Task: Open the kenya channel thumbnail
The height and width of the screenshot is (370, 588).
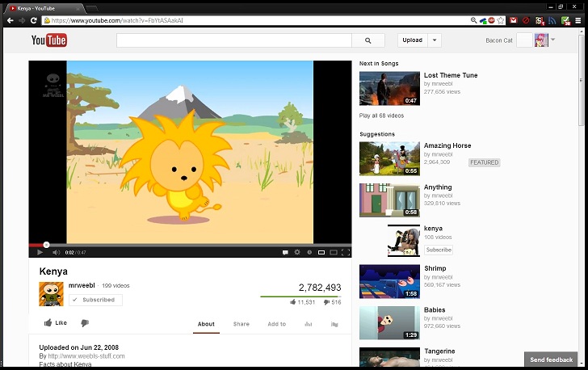Action: point(404,241)
